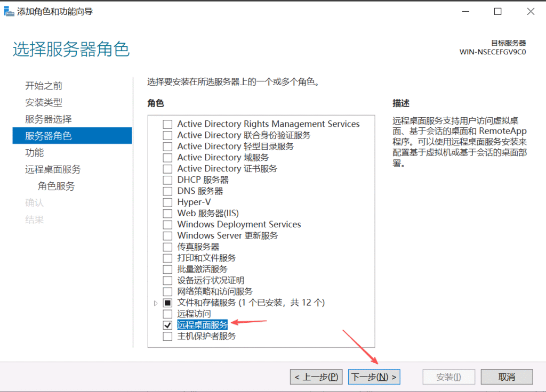Expand the 文件和存储服务 tree node
The height and width of the screenshot is (392, 546).
[156, 303]
